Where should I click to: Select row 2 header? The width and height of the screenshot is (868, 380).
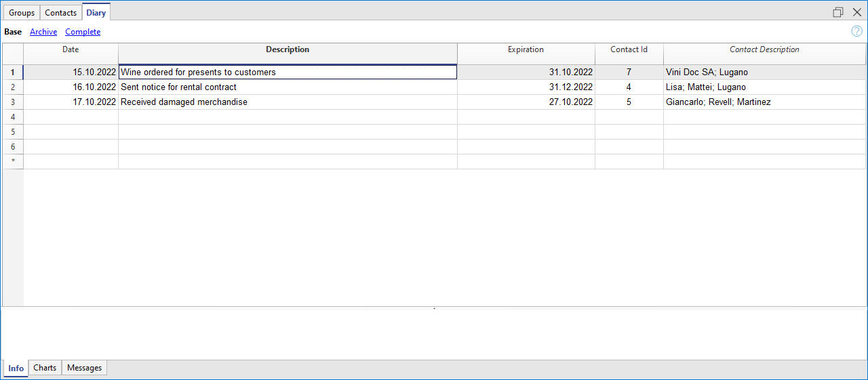tap(13, 87)
